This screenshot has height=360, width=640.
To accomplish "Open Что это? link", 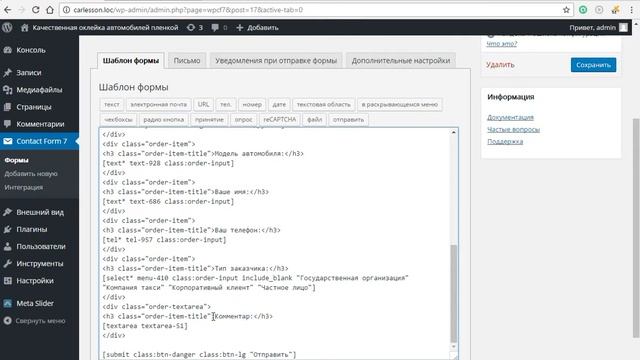I will click(502, 44).
